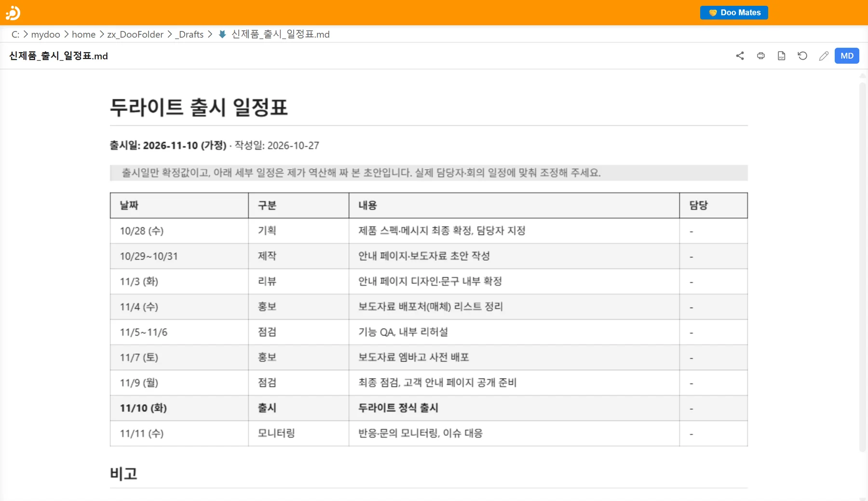Click the markdown file icon in breadcrumb
Image resolution: width=868 pixels, height=501 pixels.
click(222, 34)
